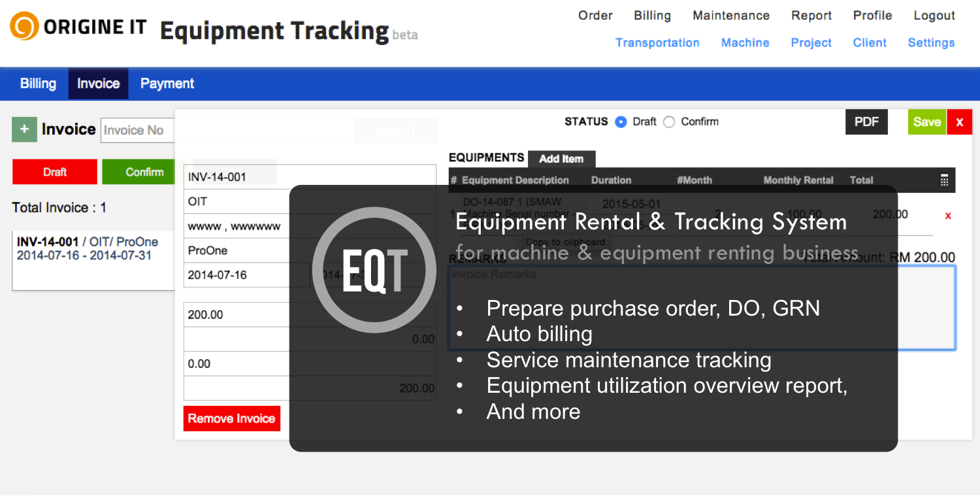This screenshot has height=496, width=980.
Task: Click the Duration column header
Action: (611, 180)
